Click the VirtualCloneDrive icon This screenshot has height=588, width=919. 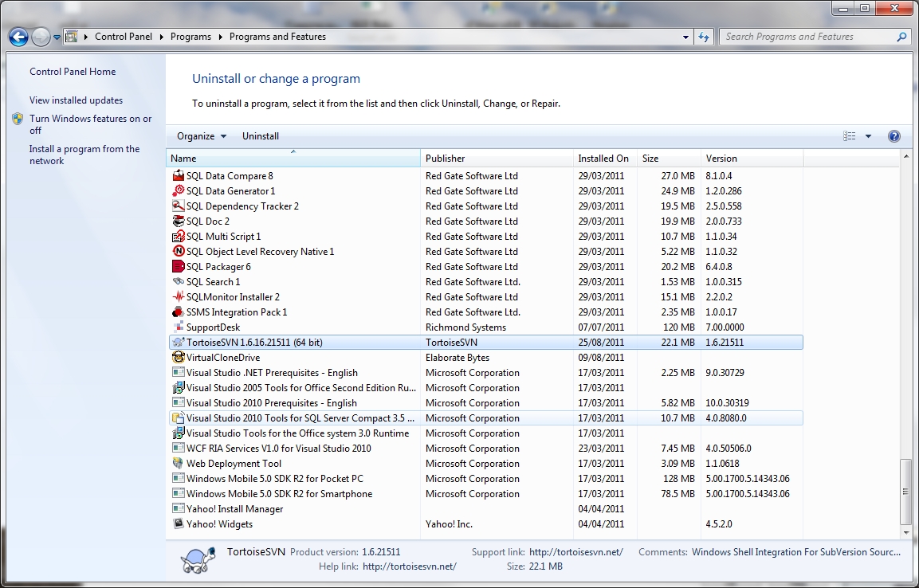179,357
